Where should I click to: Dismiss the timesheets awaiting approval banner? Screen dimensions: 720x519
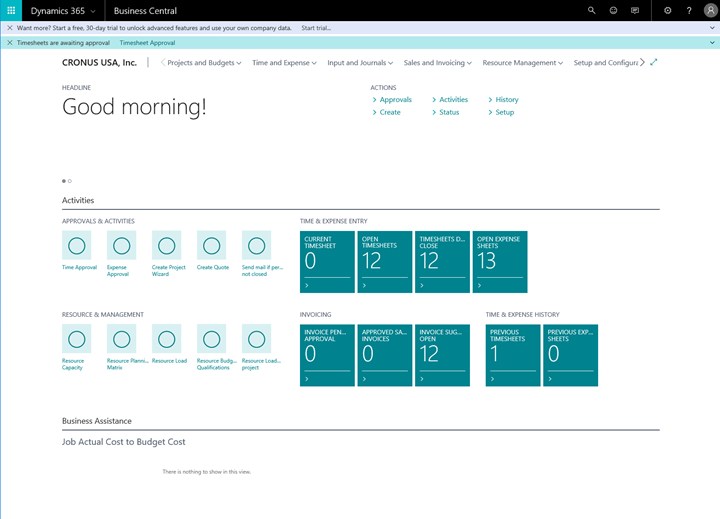(x=10, y=43)
